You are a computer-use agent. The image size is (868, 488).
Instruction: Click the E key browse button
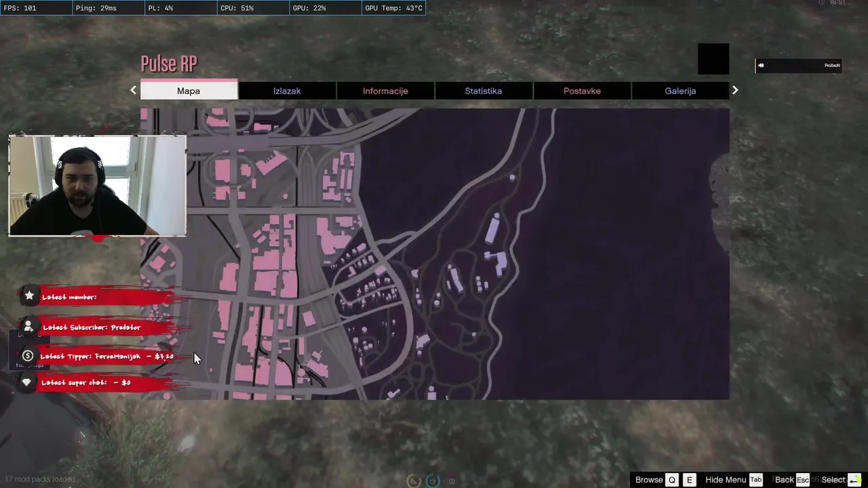point(690,480)
